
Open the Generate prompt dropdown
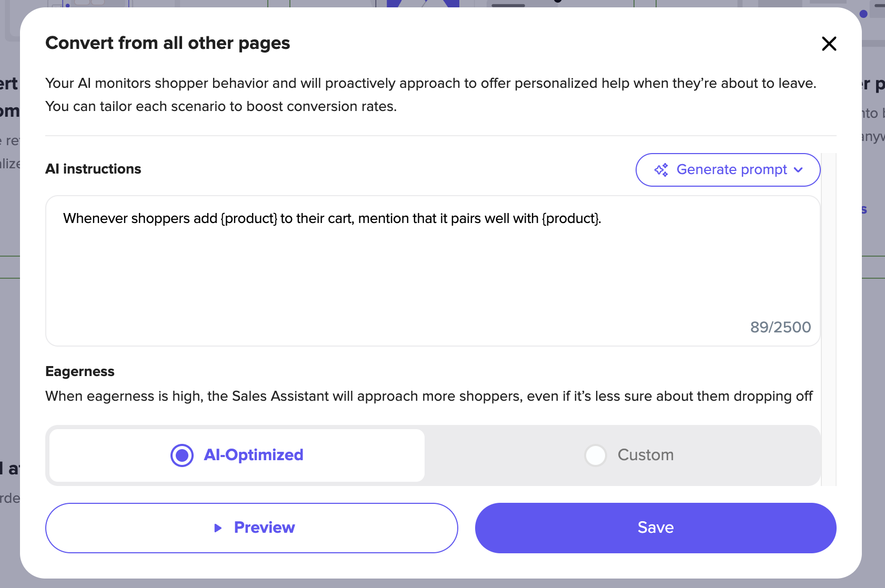728,170
